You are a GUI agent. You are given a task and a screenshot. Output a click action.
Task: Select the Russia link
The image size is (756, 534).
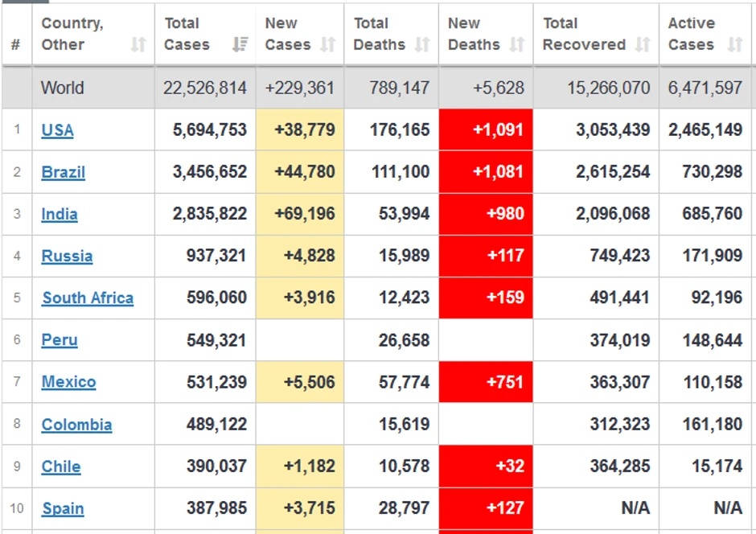(x=67, y=256)
